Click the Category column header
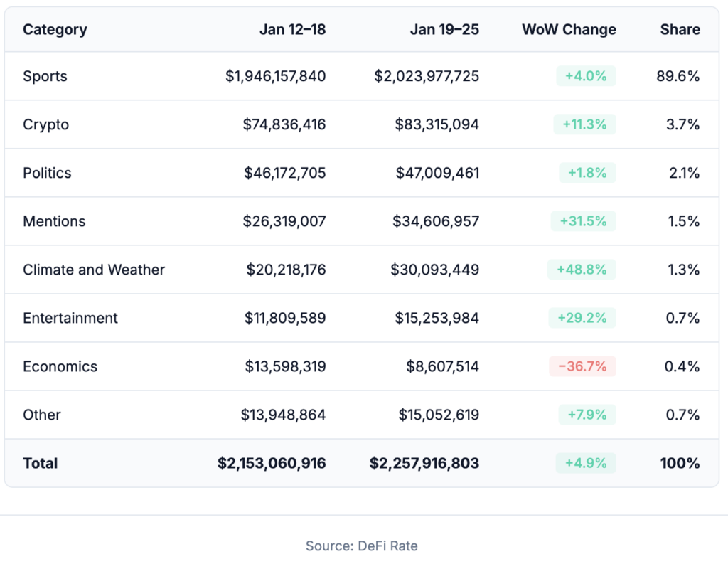The height and width of the screenshot is (564, 728). (x=55, y=30)
